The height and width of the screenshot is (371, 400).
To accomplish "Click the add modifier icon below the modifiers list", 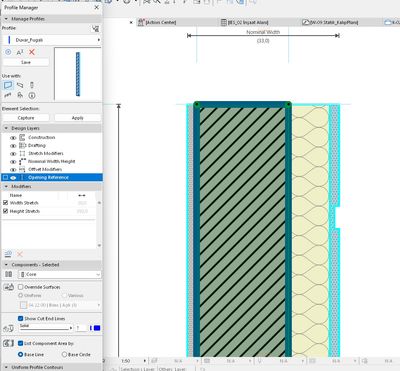I will (8, 254).
